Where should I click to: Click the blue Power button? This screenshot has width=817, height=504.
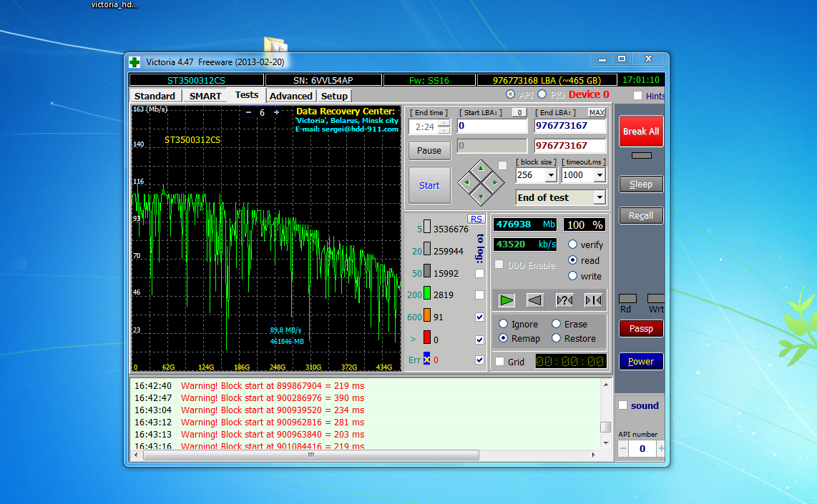click(641, 361)
